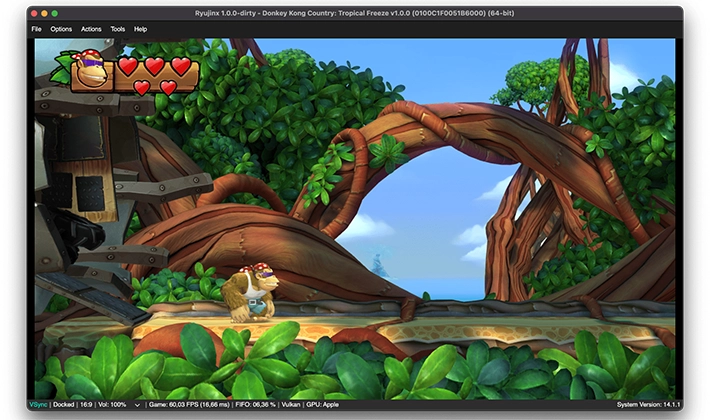
Task: Click the Vol: 100% volume entry
Action: click(112, 405)
